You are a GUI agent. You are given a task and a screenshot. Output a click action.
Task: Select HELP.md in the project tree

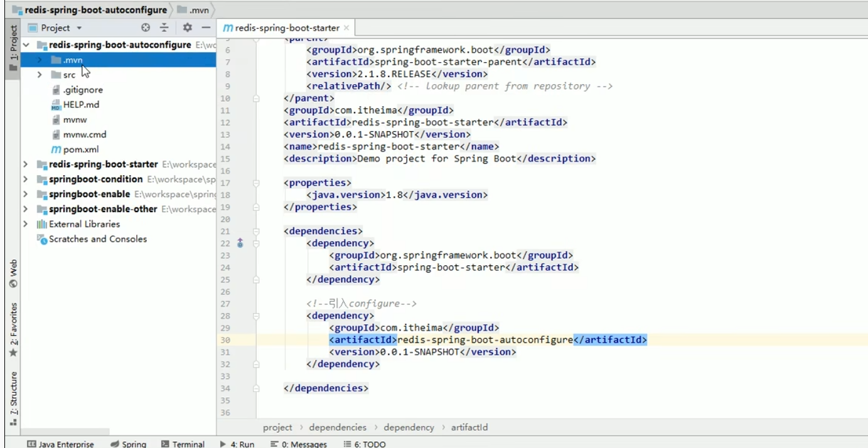81,105
